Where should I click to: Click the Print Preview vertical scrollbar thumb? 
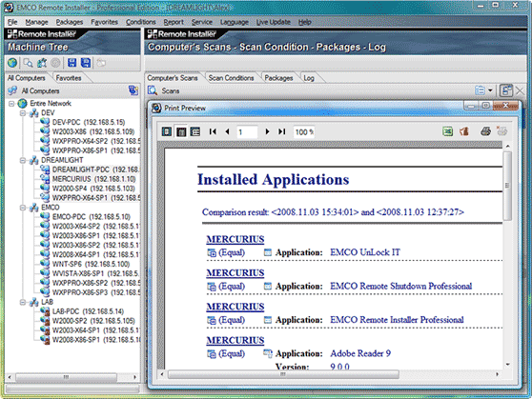pos(507,186)
